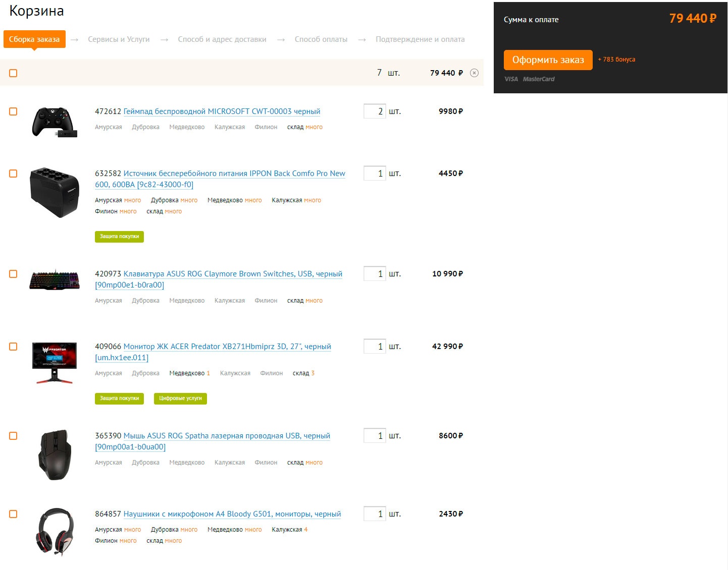Go to Подтверждение и оплата step

tap(420, 39)
